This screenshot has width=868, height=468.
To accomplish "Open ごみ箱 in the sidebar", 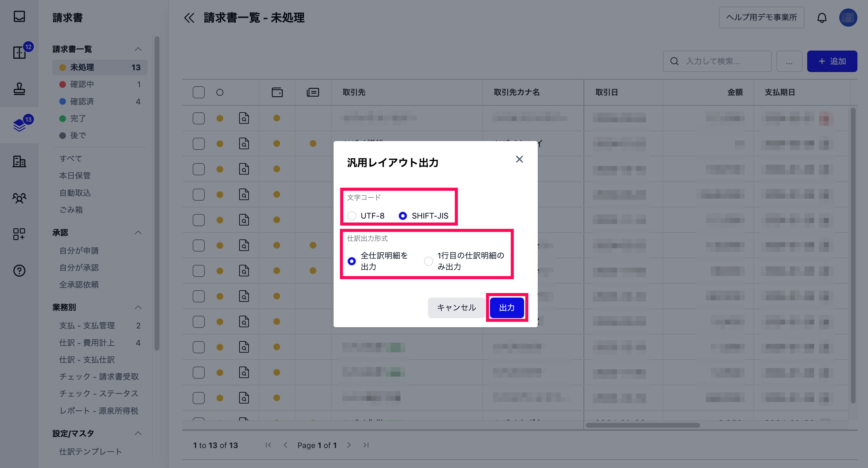I will click(x=71, y=210).
